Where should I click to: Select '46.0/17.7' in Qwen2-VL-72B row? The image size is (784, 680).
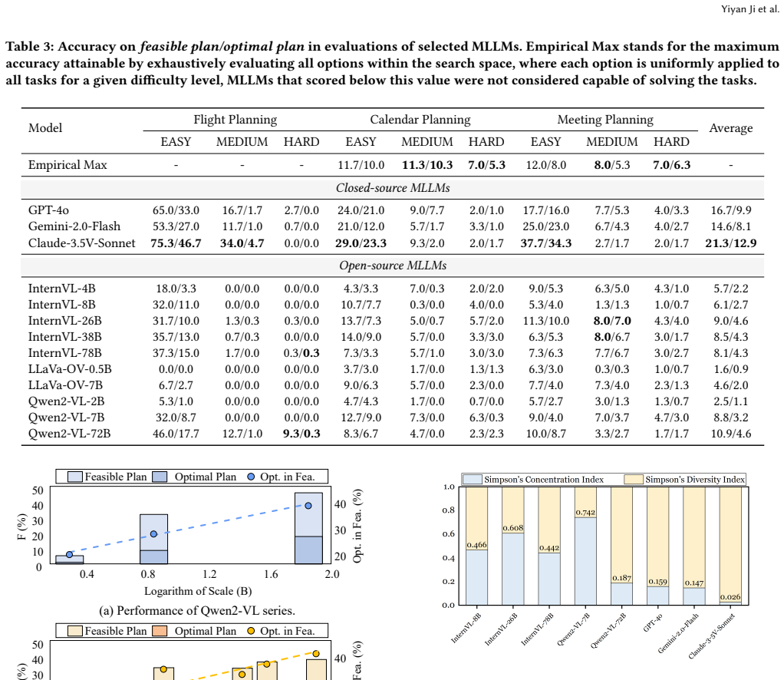coord(176,434)
